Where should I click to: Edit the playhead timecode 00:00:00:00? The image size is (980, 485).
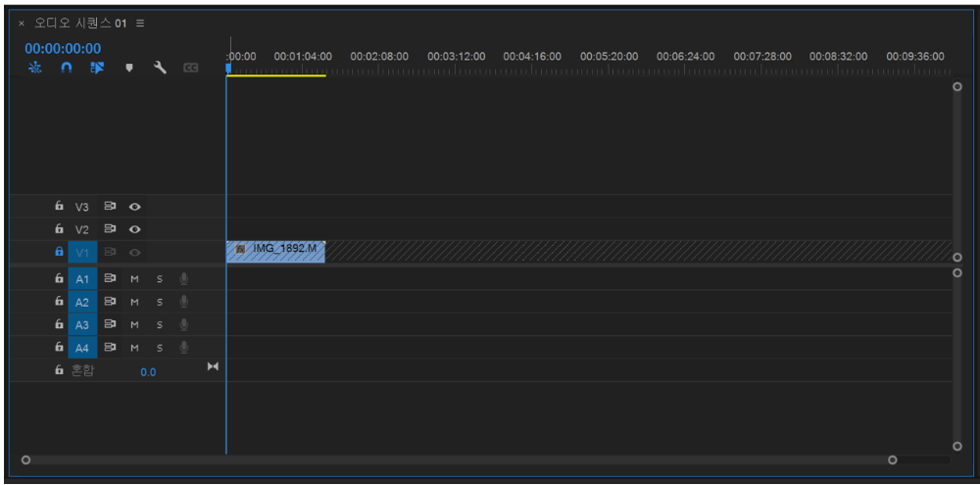(x=63, y=49)
